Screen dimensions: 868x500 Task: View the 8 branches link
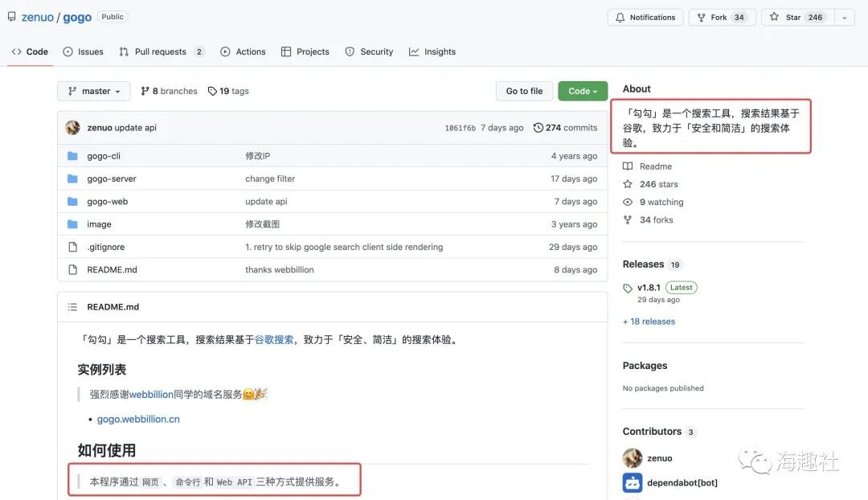pyautogui.click(x=169, y=91)
